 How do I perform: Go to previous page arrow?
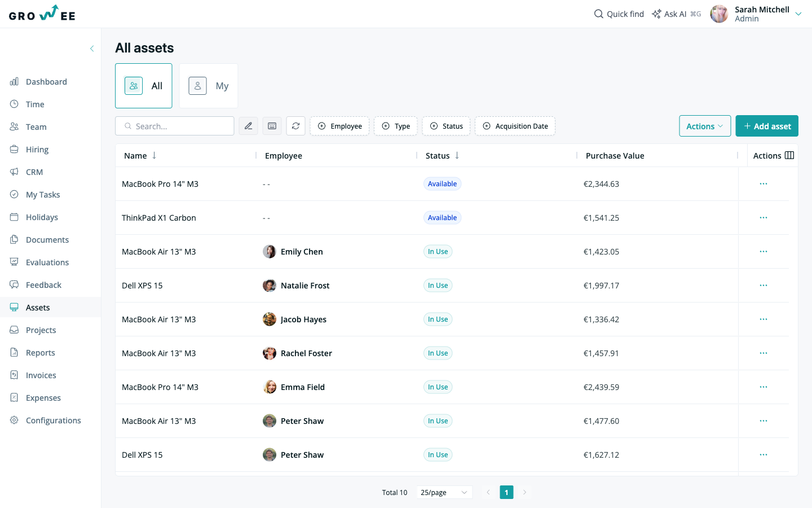488,492
